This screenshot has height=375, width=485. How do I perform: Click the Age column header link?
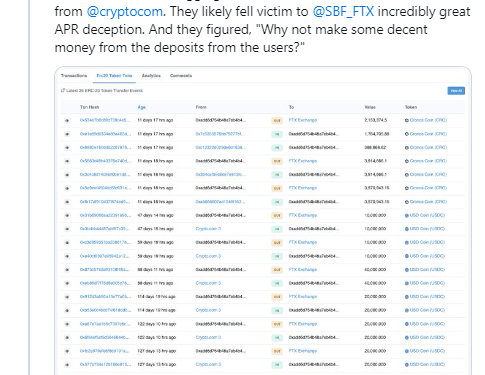[x=142, y=107]
